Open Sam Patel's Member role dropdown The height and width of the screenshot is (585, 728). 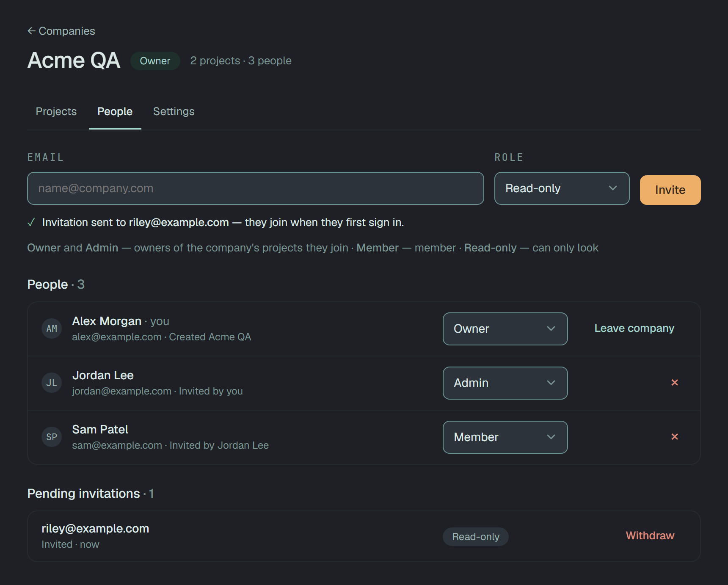(505, 437)
